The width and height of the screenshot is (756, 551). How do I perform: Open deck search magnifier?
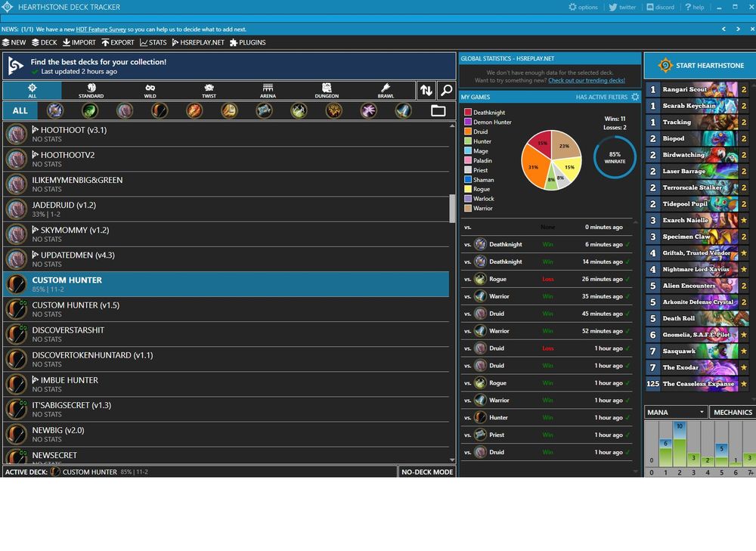(447, 90)
